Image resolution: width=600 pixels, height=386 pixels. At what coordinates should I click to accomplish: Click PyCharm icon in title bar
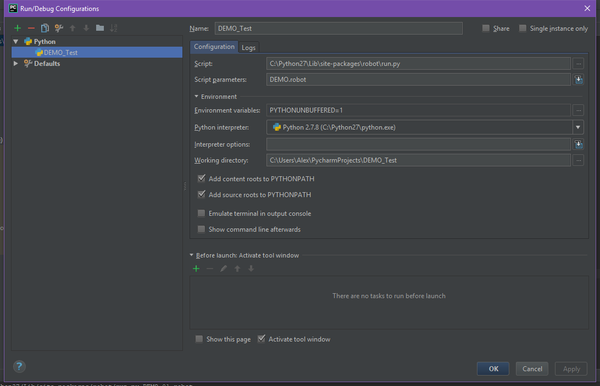[x=13, y=8]
